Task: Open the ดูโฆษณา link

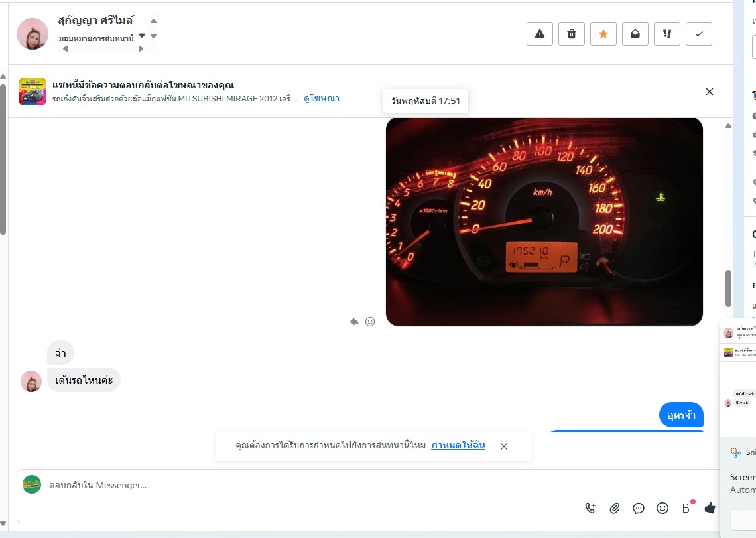Action: pos(322,98)
